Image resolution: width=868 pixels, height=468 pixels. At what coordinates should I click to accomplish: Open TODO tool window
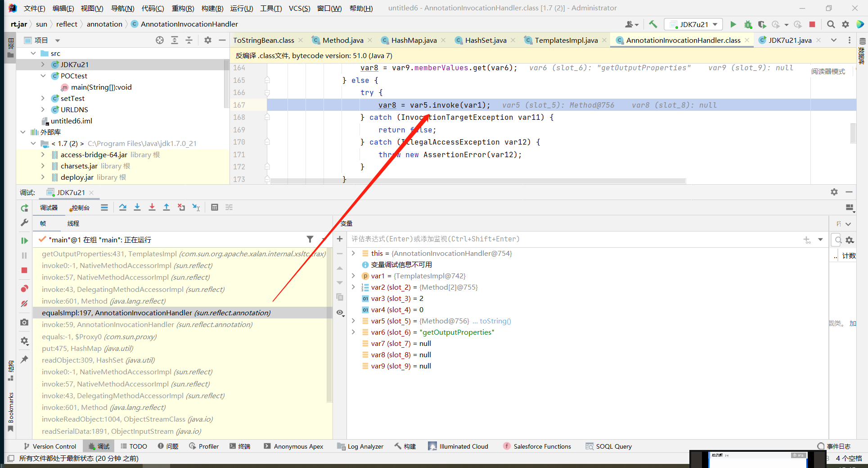(134, 446)
